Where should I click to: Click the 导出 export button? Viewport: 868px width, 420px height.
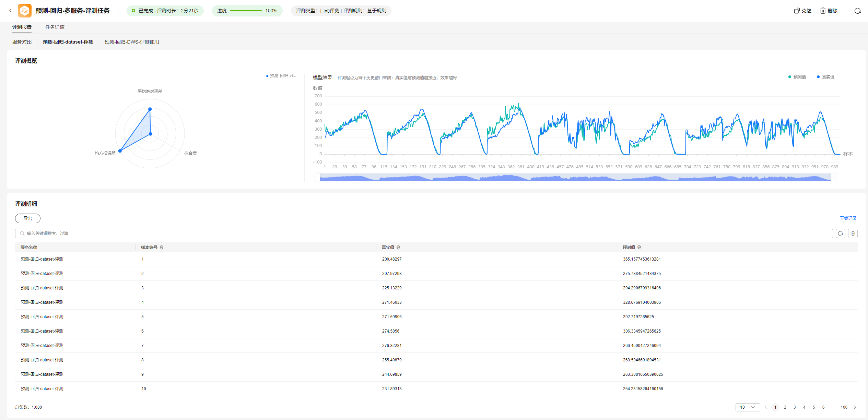click(x=28, y=218)
